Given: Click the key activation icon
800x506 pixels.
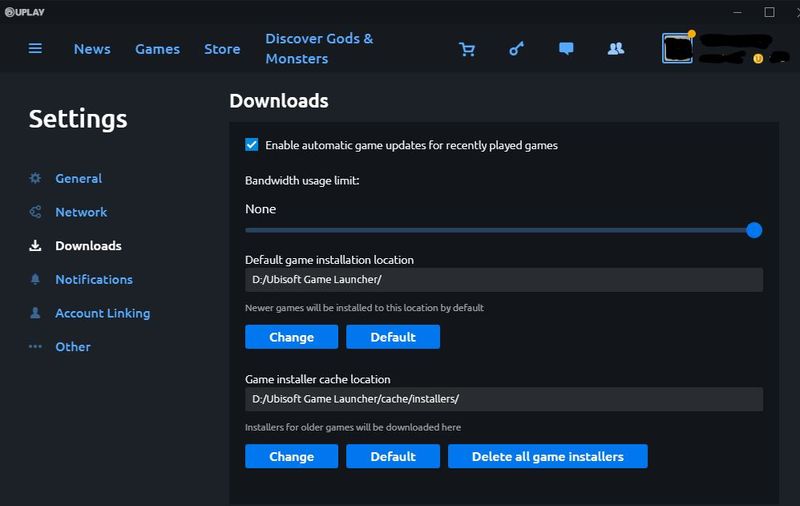Looking at the screenshot, I should tap(516, 49).
